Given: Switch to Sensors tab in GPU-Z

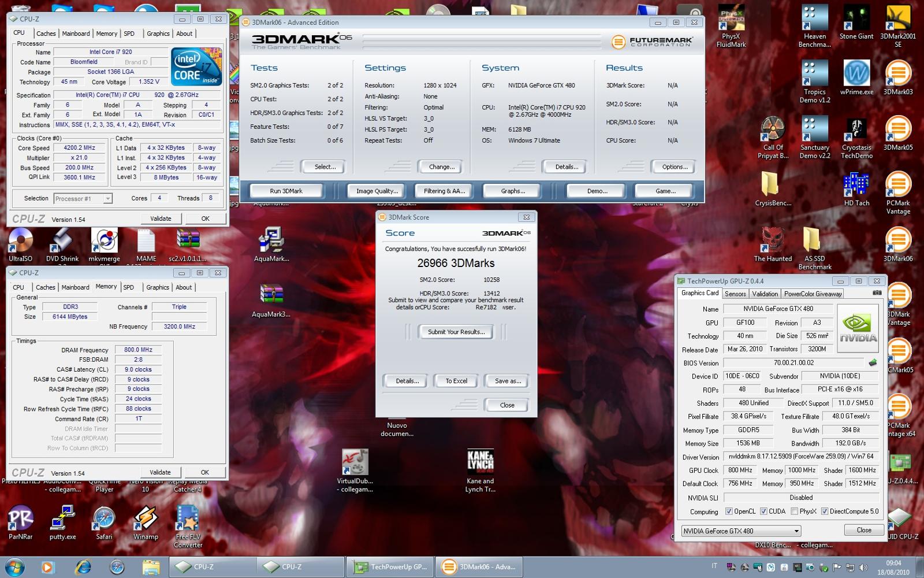Looking at the screenshot, I should point(735,294).
